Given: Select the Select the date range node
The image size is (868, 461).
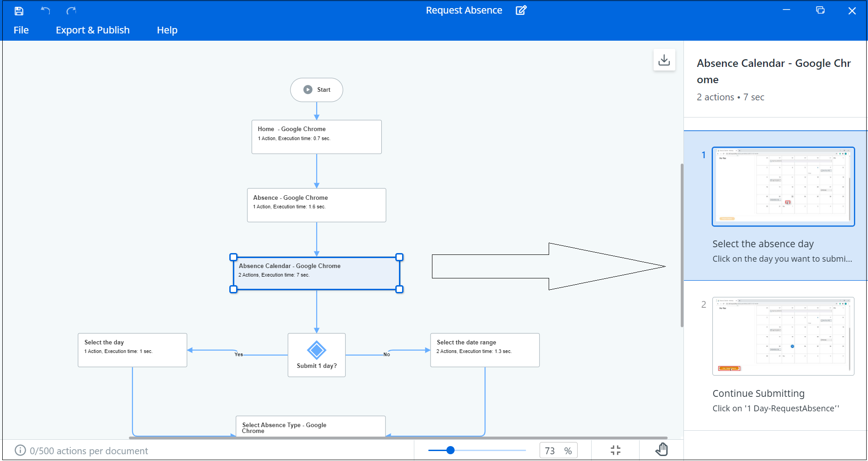Looking at the screenshot, I should [x=484, y=350].
